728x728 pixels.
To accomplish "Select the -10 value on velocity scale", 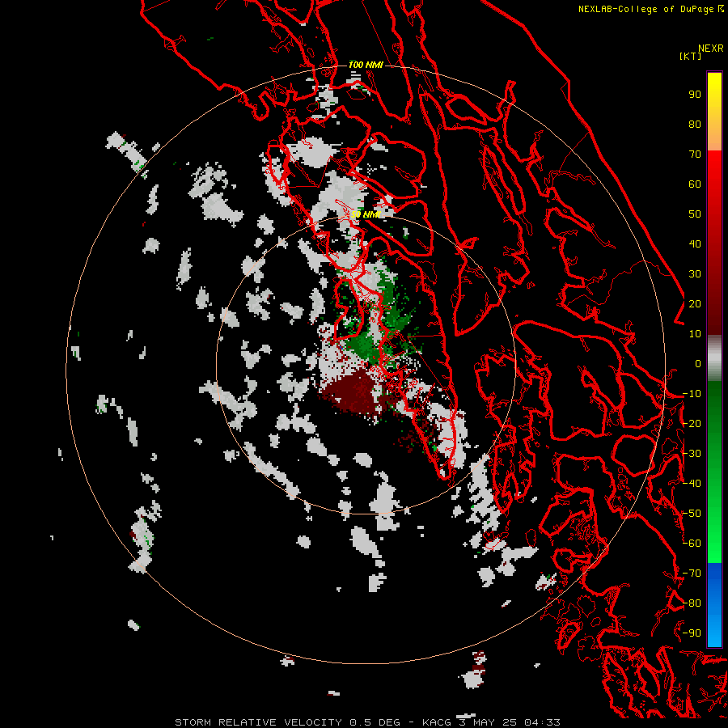I will [692, 394].
